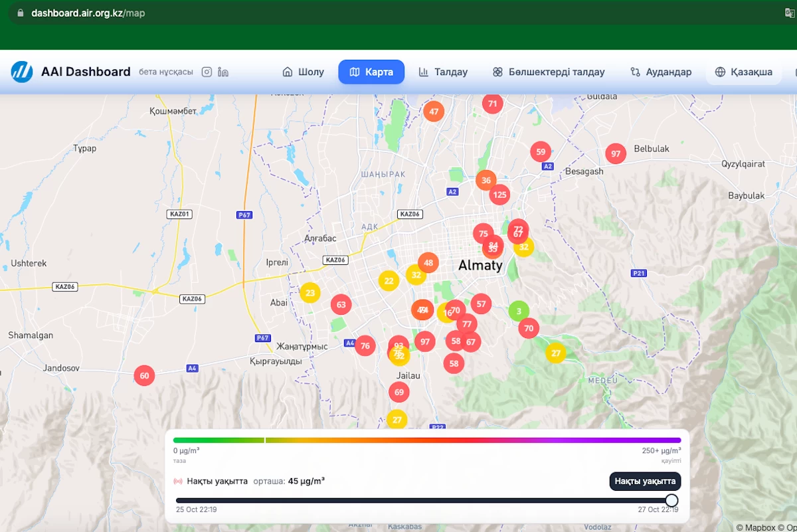Screen dimensions: 797x532
Task: Click the timeline slider handle
Action: (x=671, y=500)
